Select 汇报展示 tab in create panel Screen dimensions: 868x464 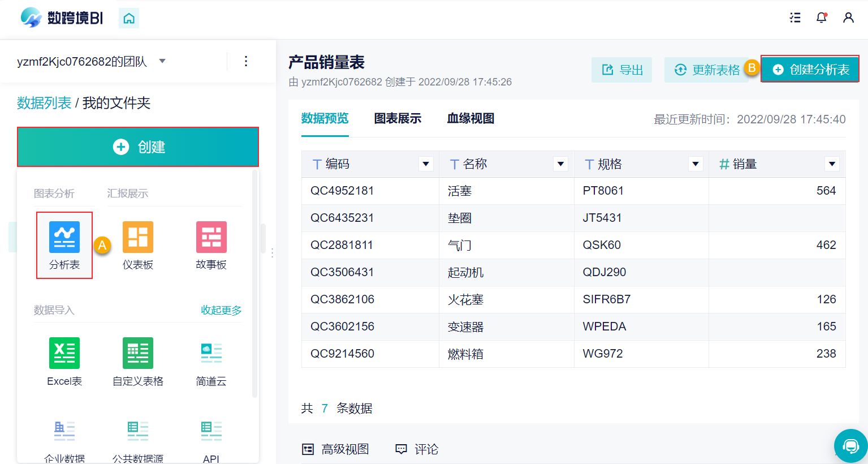[128, 194]
